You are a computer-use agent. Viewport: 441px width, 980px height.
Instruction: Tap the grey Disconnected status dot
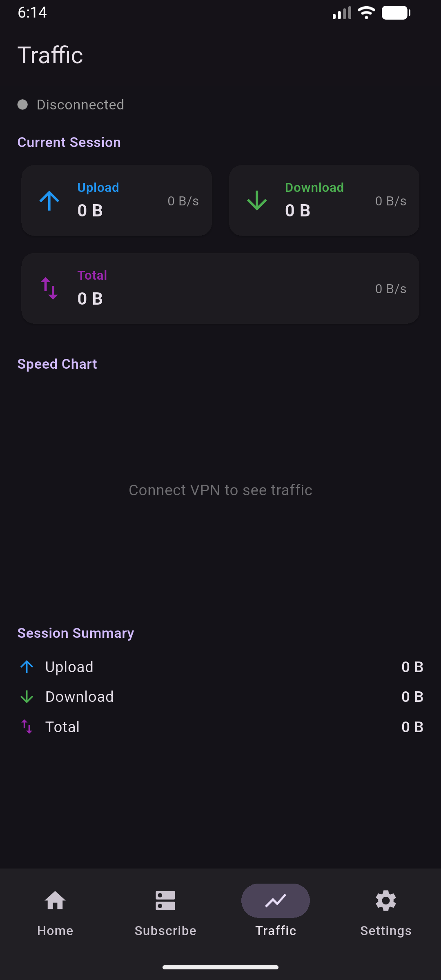(22, 105)
